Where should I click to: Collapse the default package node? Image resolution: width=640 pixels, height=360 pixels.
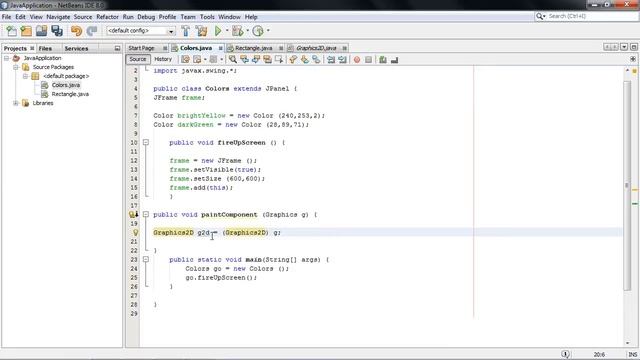[x=25, y=76]
